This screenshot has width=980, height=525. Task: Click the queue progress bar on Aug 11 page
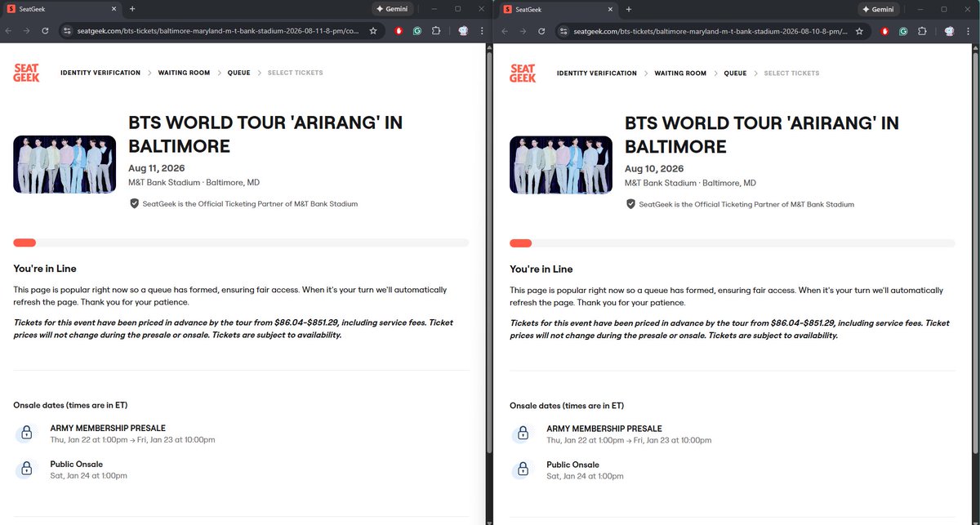click(241, 242)
